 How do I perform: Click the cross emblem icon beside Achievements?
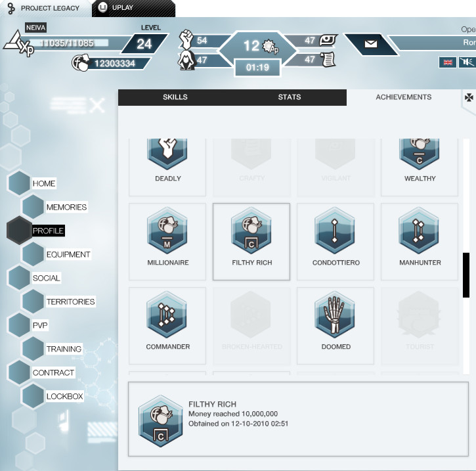click(x=469, y=98)
